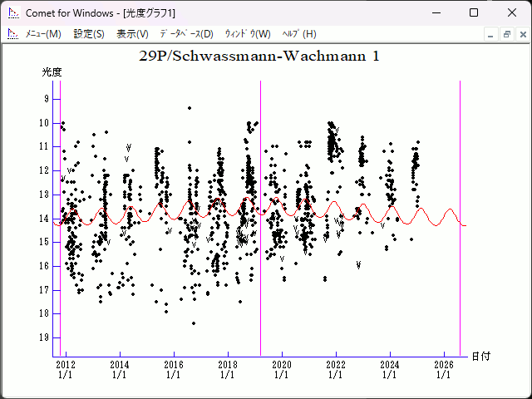Click the child window icon in menu bar
This screenshot has width=532, height=399.
coord(12,34)
